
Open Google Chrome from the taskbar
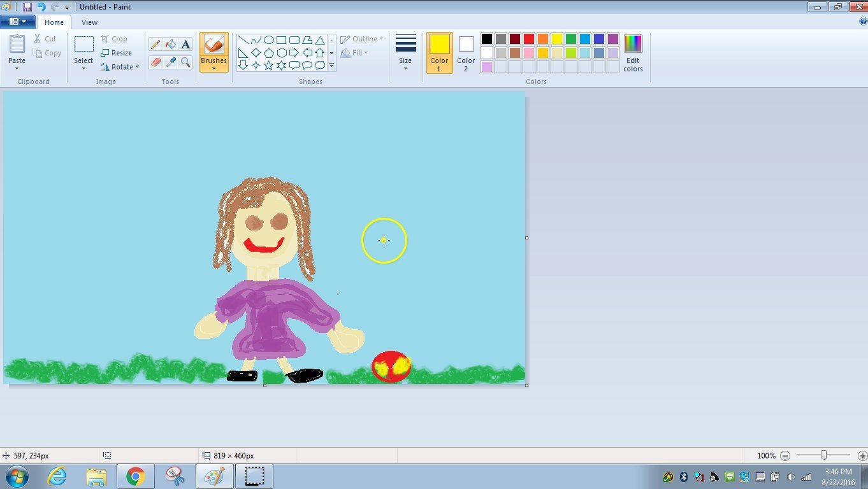(x=136, y=476)
